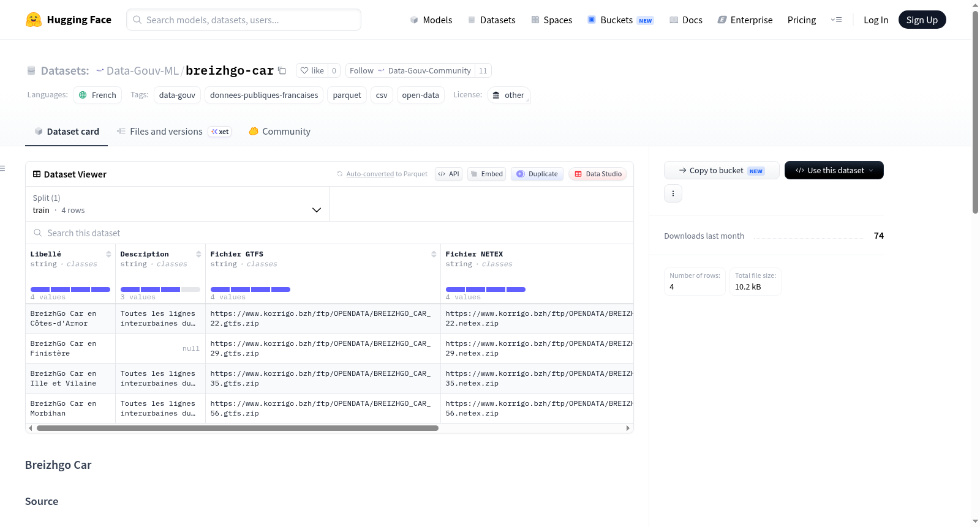Click the table scroll-right arrow
The width and height of the screenshot is (980, 527).
[x=628, y=428]
